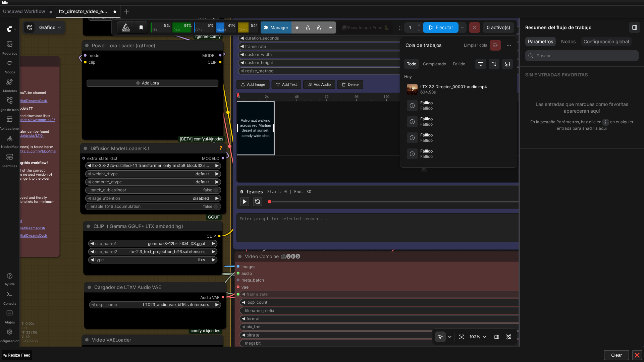Screen dimensions: 644x362
Task: Toggle the right side panel layout icon
Action: point(634,27)
